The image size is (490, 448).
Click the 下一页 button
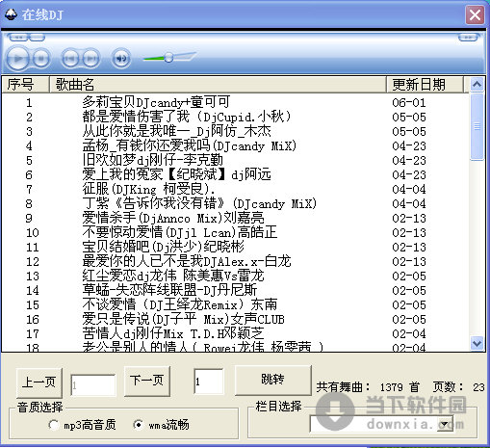(147, 381)
